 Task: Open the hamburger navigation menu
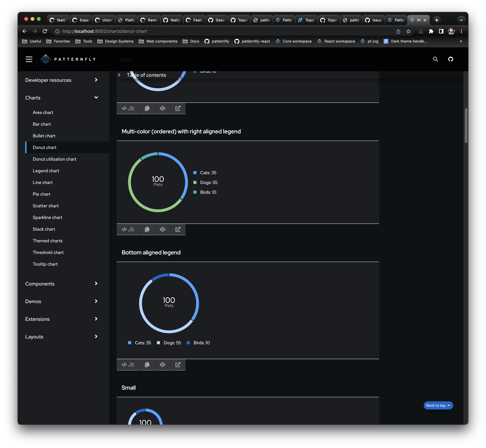pos(29,59)
